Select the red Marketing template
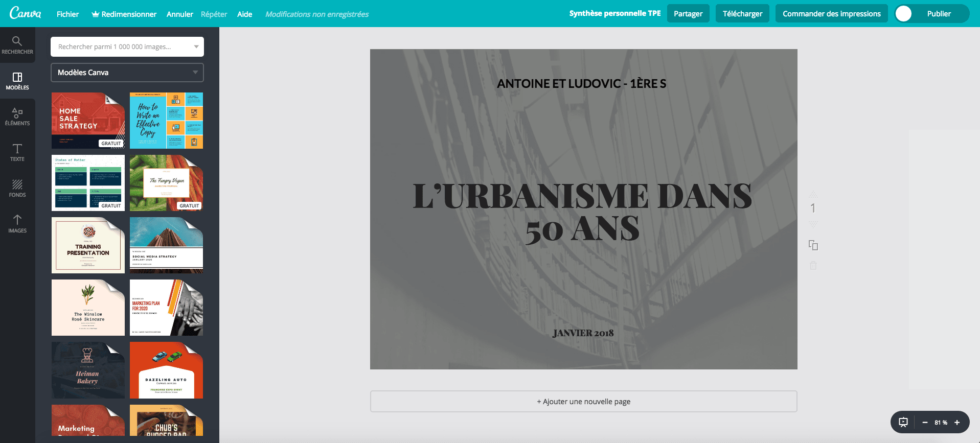This screenshot has height=443, width=980. (88, 421)
